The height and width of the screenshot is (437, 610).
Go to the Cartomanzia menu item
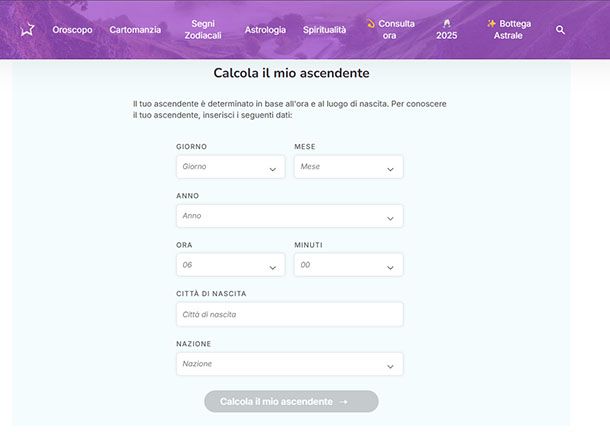[x=135, y=30]
